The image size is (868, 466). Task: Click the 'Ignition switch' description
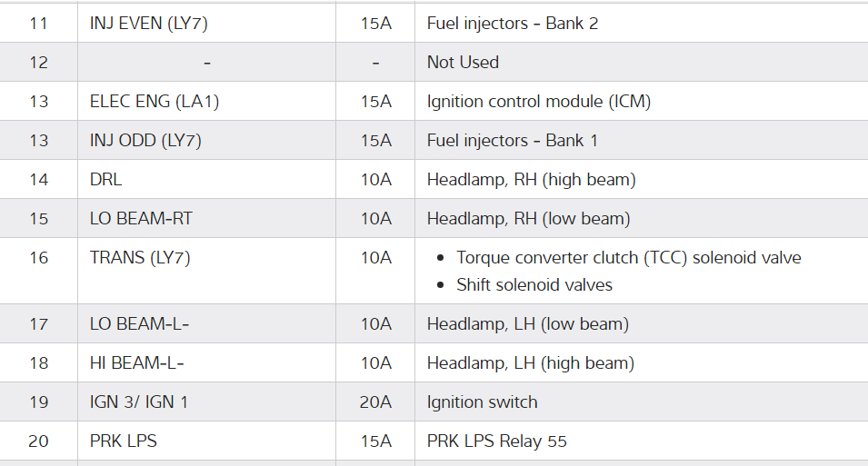[x=482, y=402]
